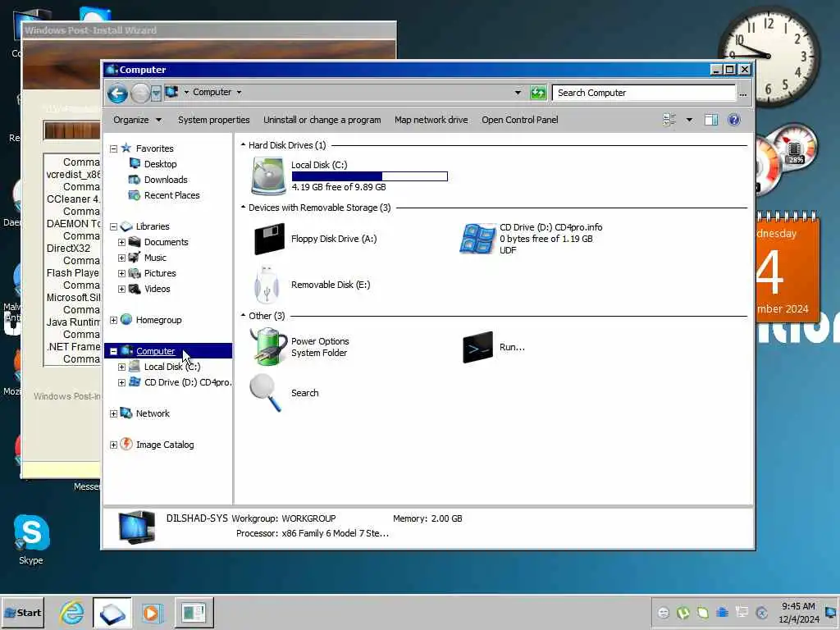The height and width of the screenshot is (630, 840).
Task: Click the network tray icon
Action: pos(742,612)
